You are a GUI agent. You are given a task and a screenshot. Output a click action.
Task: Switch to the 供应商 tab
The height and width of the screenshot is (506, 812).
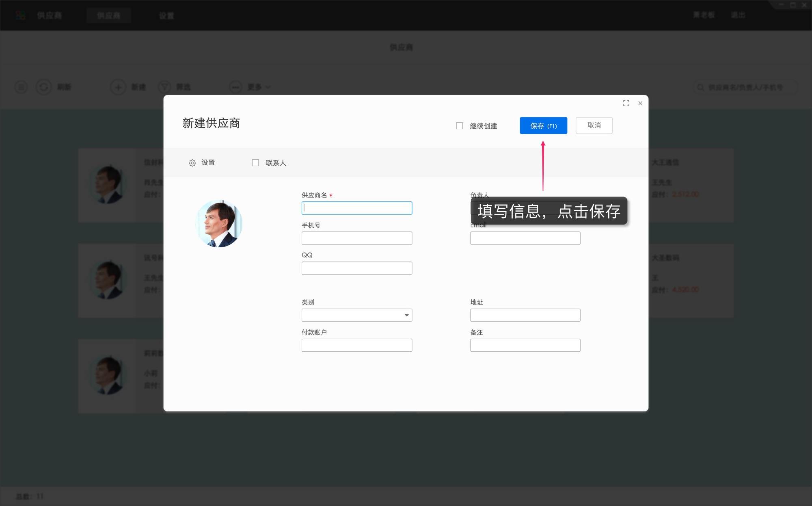109,15
